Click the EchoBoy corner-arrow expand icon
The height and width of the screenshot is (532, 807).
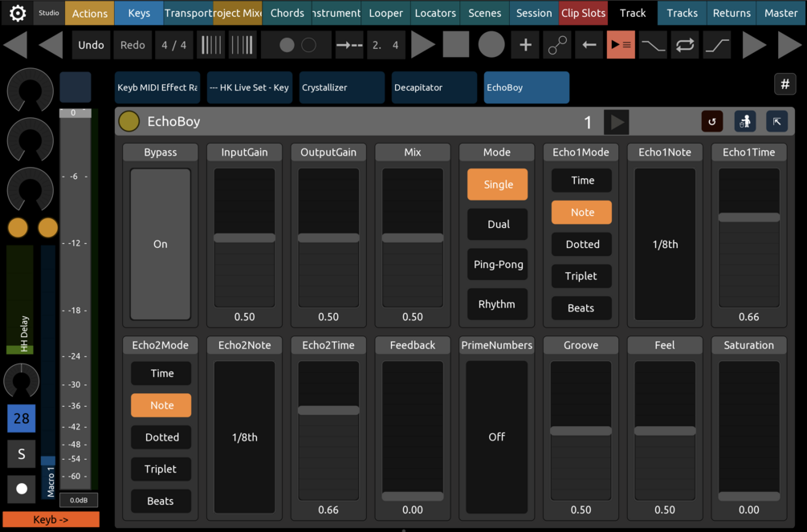click(776, 122)
